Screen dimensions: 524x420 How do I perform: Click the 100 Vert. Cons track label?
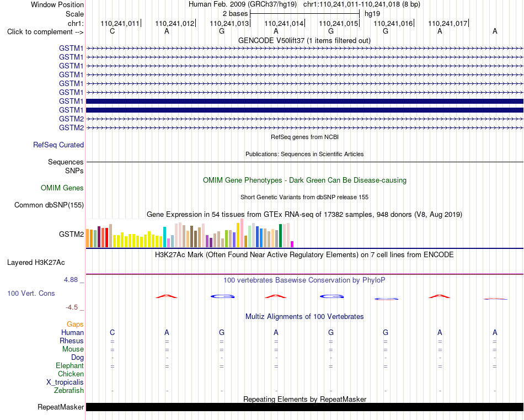pos(31,293)
